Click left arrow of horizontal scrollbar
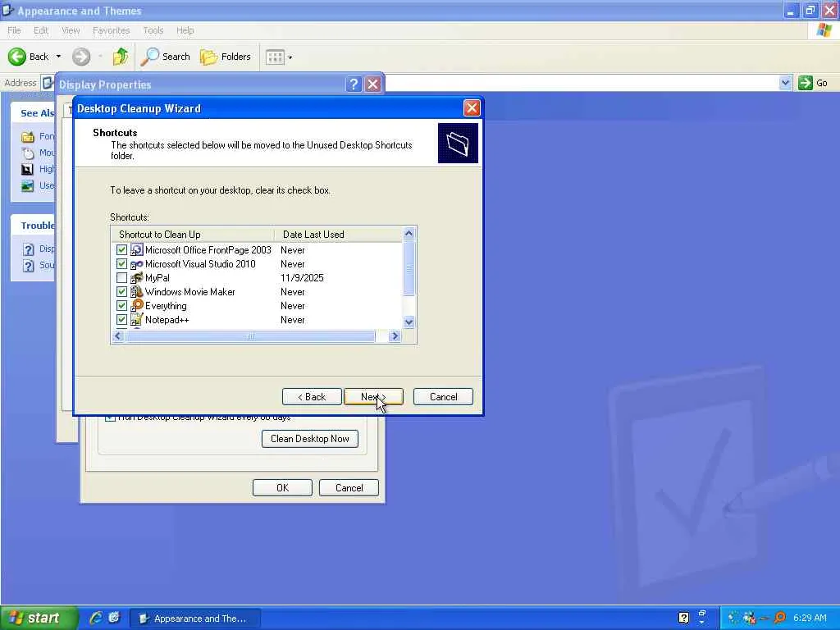Image resolution: width=840 pixels, height=630 pixels. pos(118,336)
